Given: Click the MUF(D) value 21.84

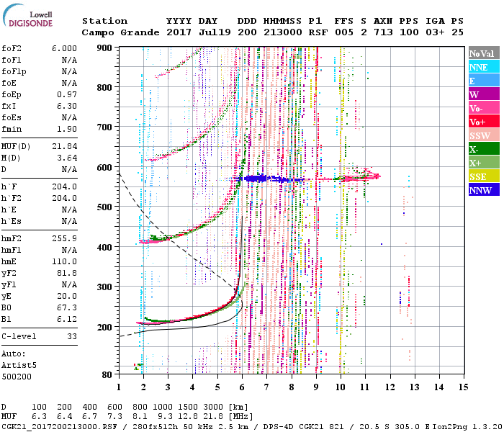Looking at the screenshot, I should click(64, 146).
